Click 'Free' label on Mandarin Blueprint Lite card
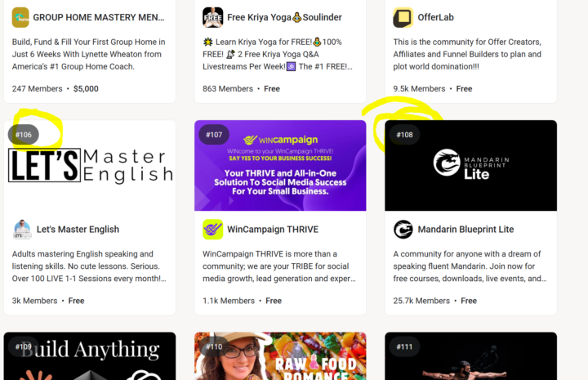 click(469, 301)
